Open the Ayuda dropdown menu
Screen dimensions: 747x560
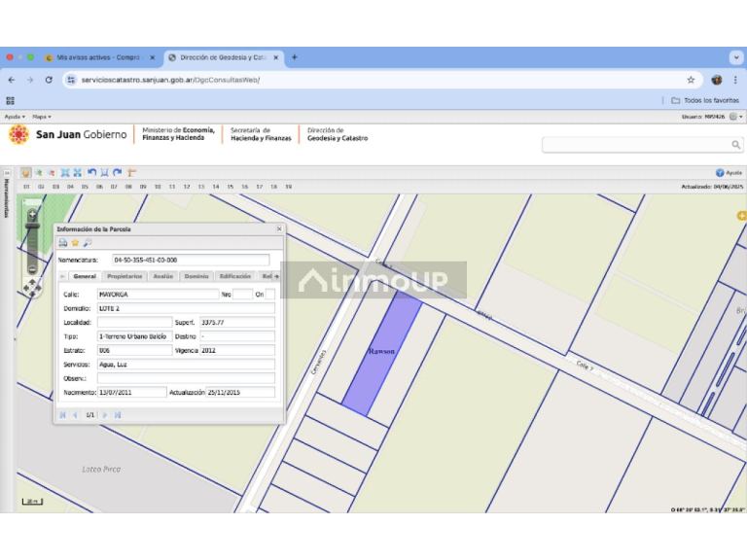click(x=15, y=117)
